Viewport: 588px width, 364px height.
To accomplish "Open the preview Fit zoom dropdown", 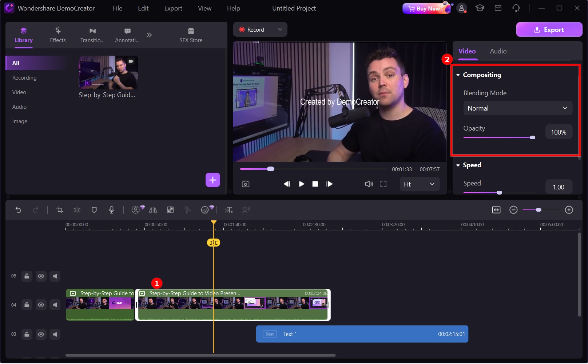I will tap(420, 184).
